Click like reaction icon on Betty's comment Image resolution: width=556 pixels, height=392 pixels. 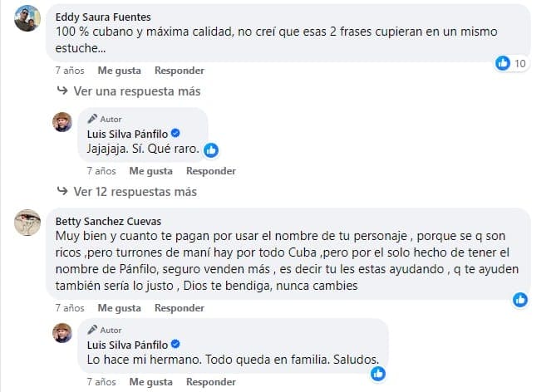(521, 300)
